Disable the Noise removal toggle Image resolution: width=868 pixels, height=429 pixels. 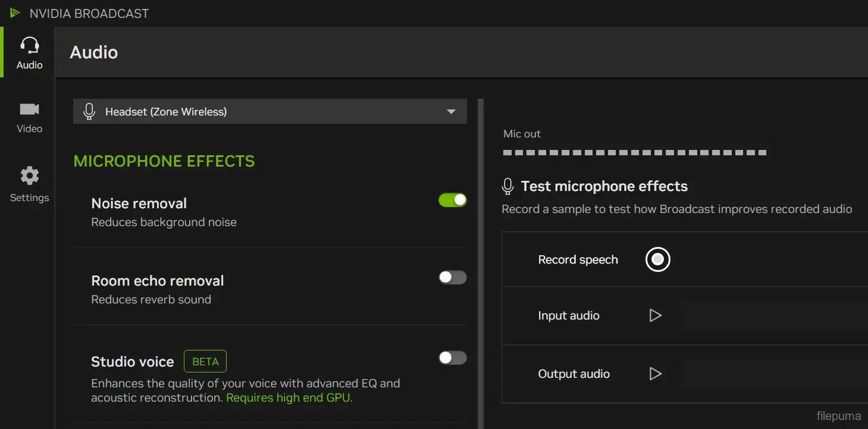click(x=453, y=201)
